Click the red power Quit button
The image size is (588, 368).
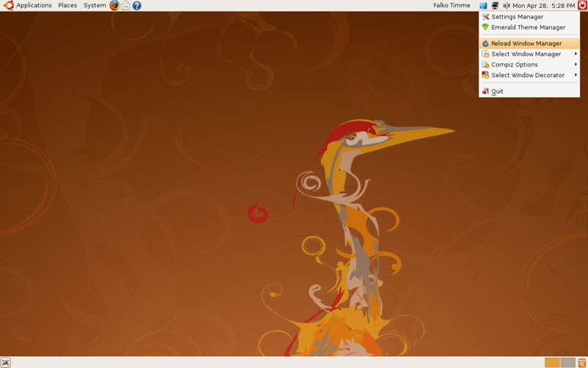582,5
